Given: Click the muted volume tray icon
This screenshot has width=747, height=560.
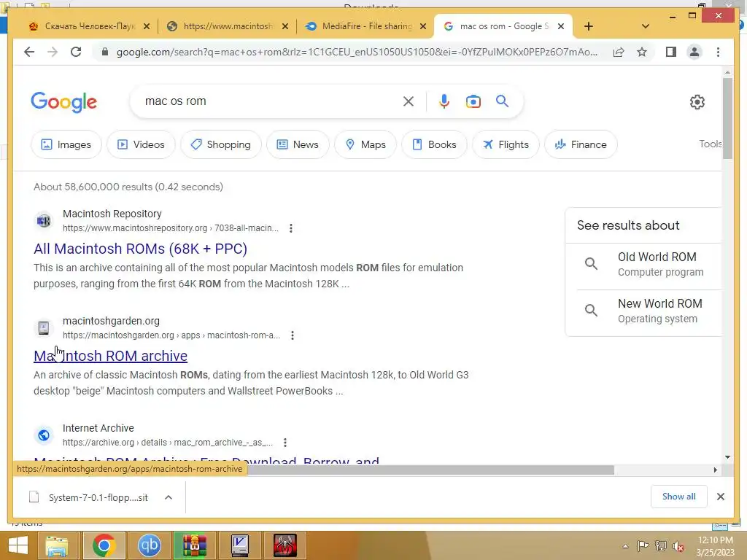Looking at the screenshot, I should [x=677, y=546].
